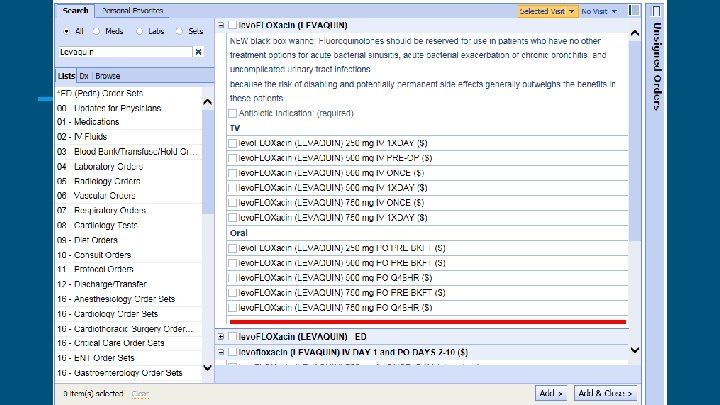
Task: Check the levoFLOXacin (LEVAQUIN) header checkbox
Action: pyautogui.click(x=233, y=25)
